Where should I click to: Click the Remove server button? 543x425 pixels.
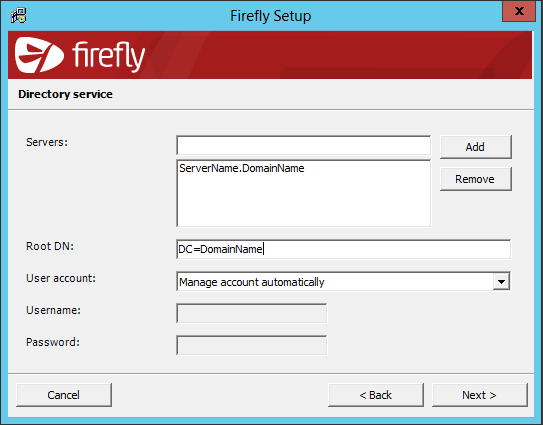click(x=475, y=179)
